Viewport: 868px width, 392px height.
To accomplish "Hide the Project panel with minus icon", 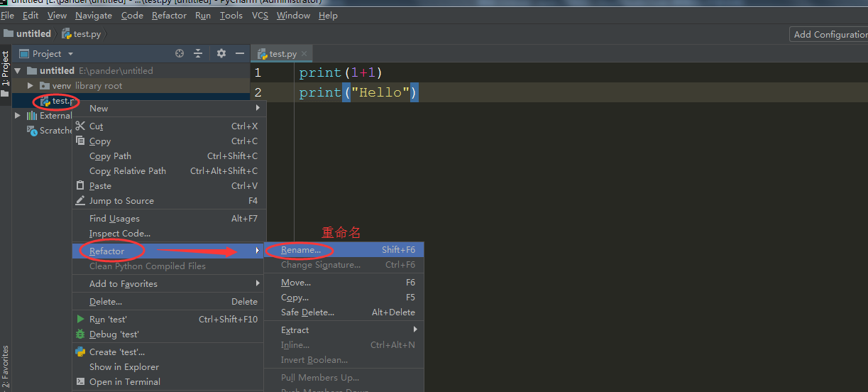I will (x=240, y=53).
